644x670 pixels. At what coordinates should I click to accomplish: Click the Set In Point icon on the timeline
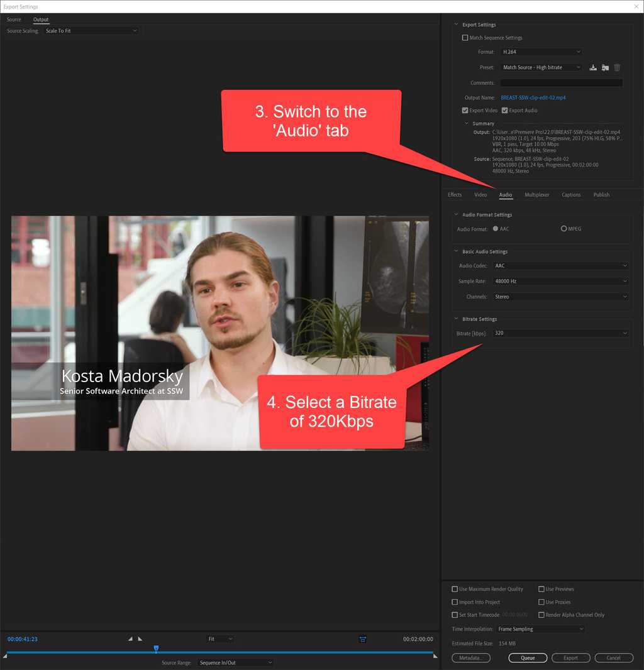130,639
